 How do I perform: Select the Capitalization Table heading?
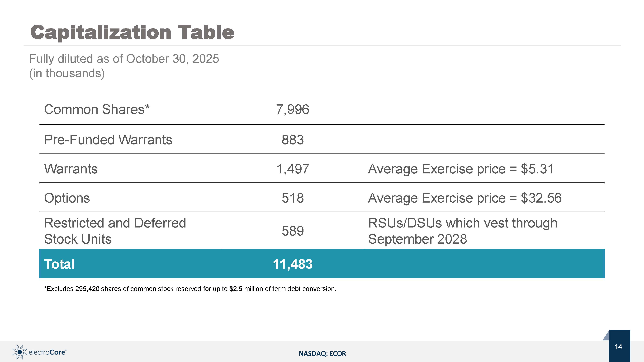pyautogui.click(x=132, y=32)
